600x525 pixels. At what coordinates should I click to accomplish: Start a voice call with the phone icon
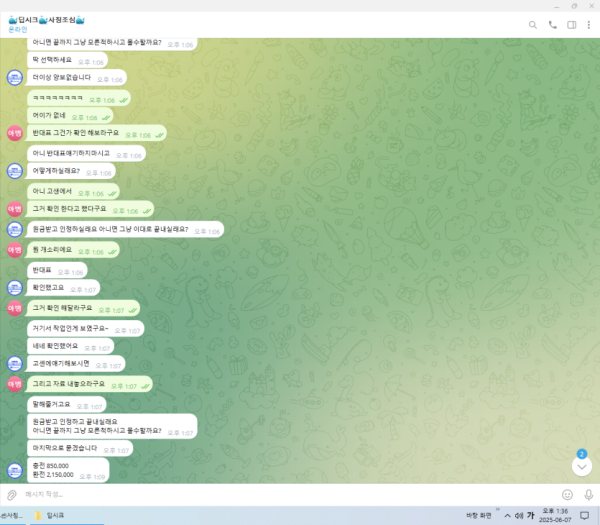(x=553, y=25)
